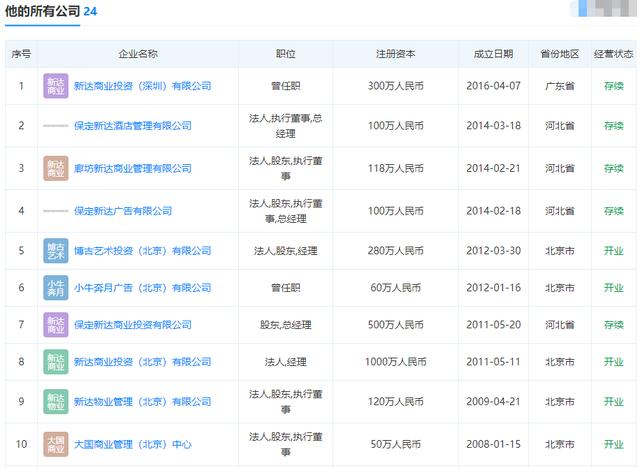Click the date 2014-02-21
This screenshot has width=640, height=468.
click(x=493, y=168)
